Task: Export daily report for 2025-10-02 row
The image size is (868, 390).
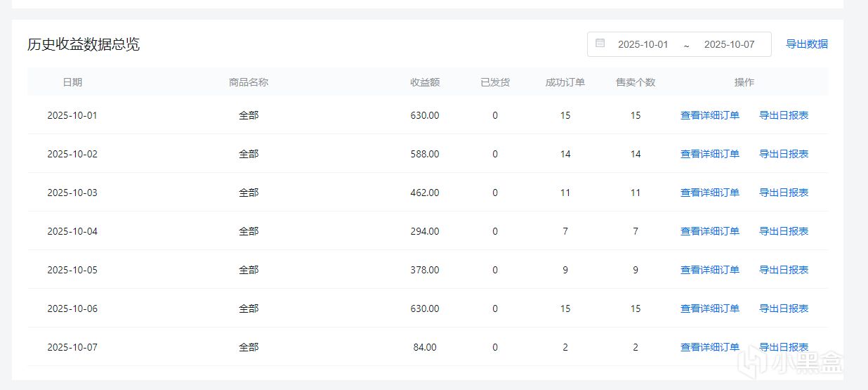Action: [783, 154]
